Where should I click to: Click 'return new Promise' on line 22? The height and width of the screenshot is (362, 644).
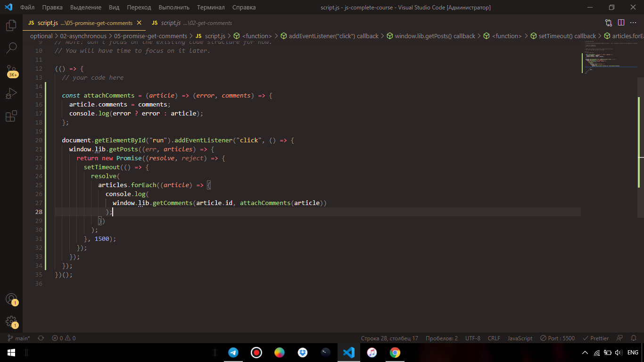109,158
